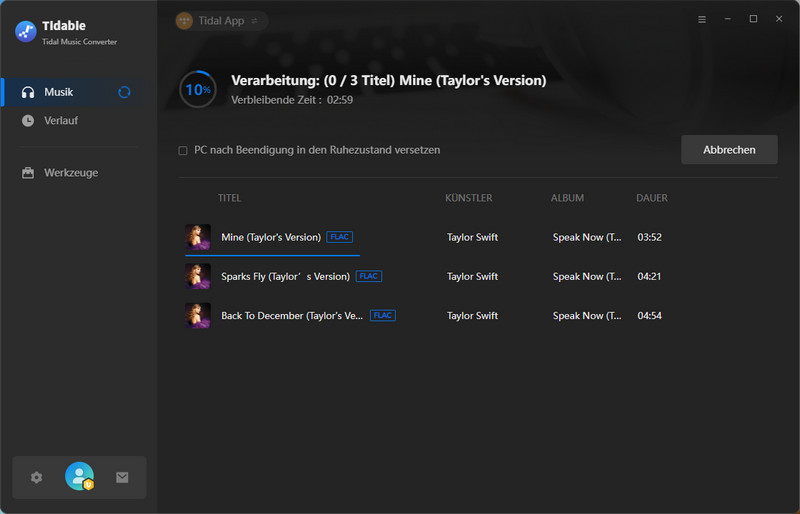
Task: Open the mail feedback icon
Action: (x=122, y=478)
